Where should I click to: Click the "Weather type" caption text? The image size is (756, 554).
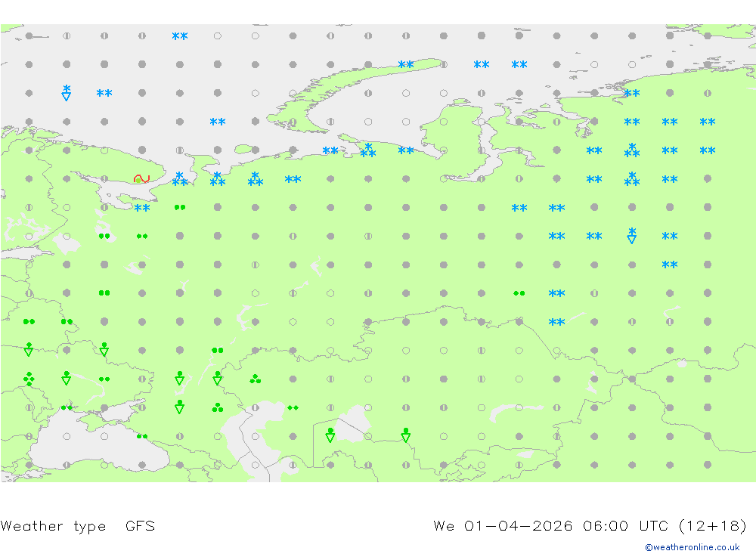(x=53, y=526)
